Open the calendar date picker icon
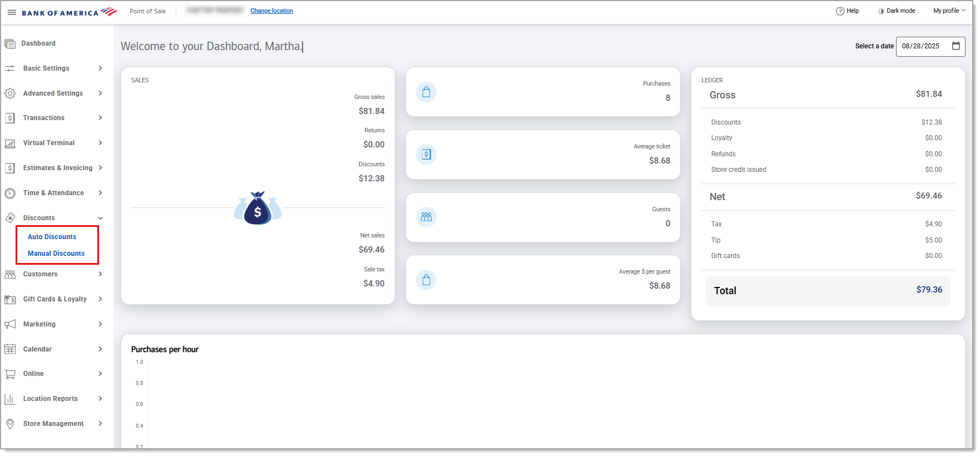Screen dimensions: 980x456 (956, 46)
